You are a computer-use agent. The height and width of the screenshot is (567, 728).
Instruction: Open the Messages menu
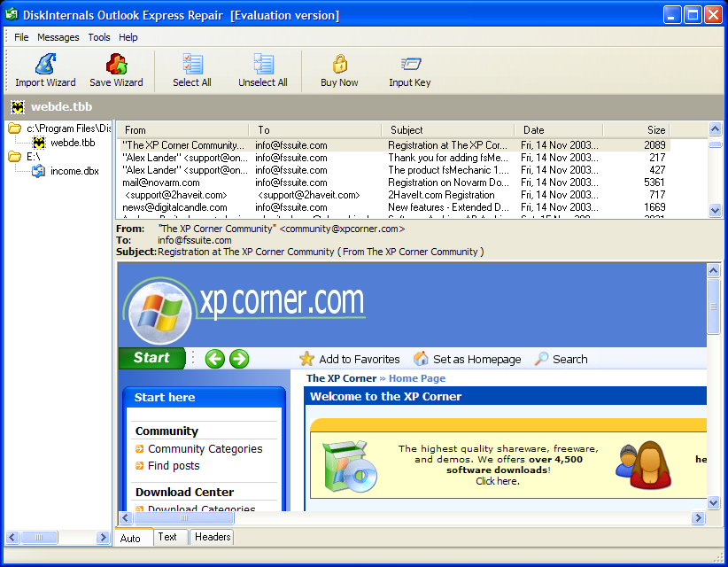tap(58, 37)
